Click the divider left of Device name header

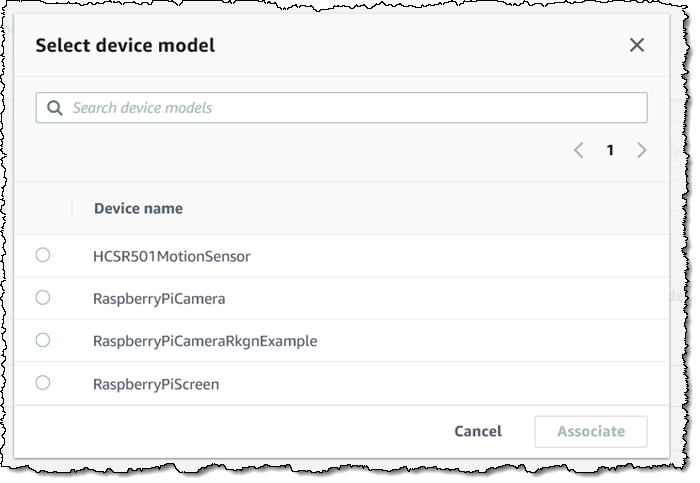click(72, 208)
